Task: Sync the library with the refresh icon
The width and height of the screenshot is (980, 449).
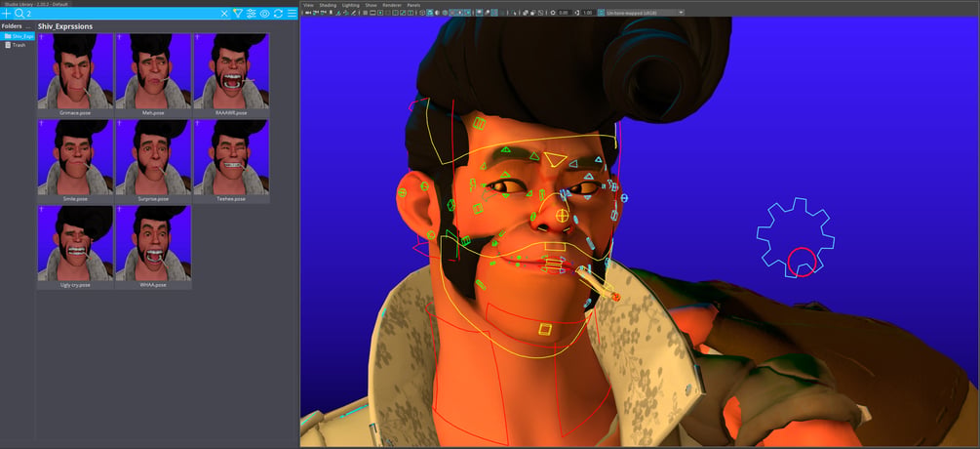Action: point(278,13)
